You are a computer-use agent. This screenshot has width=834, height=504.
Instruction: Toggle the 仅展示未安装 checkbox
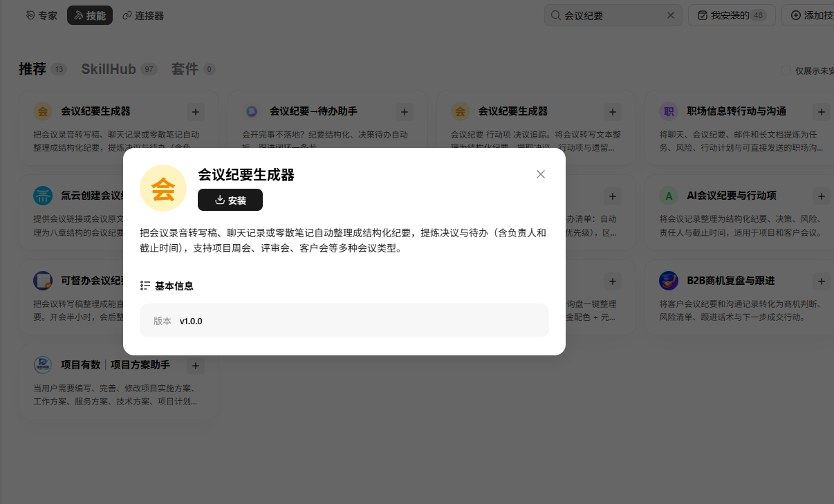point(786,71)
